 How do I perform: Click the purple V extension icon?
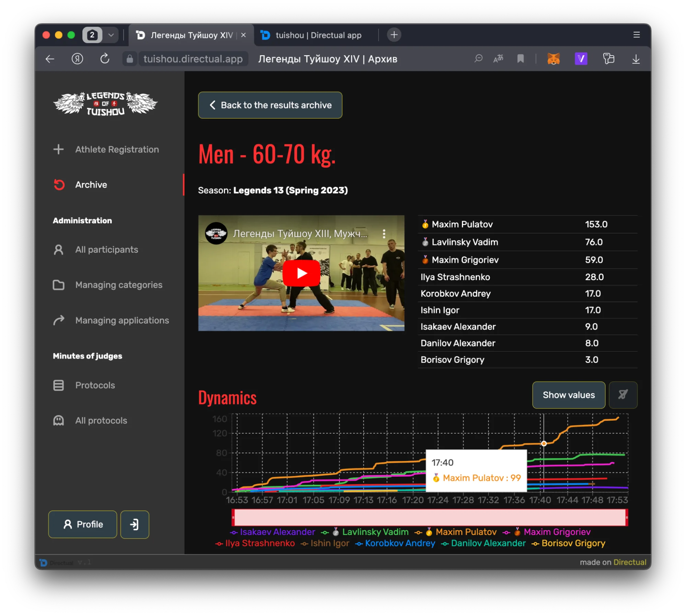point(581,59)
